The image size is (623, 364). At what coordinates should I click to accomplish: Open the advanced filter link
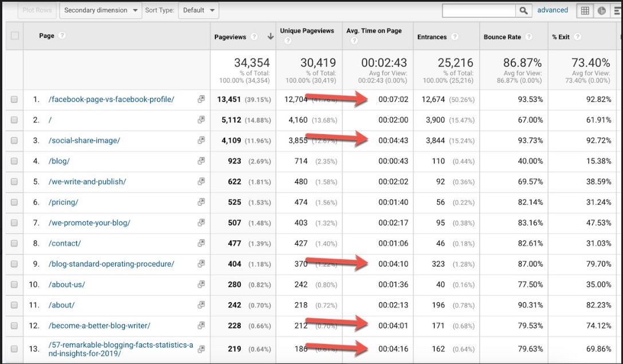(x=553, y=10)
